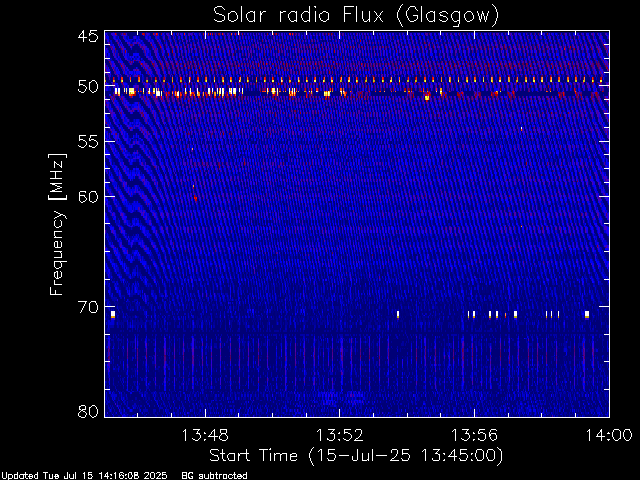The height and width of the screenshot is (480, 640).
Task: Click the 50 MHz frequency axis label
Action: pyautogui.click(x=88, y=87)
